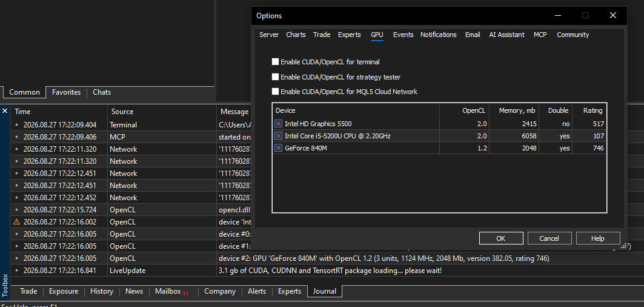The height and width of the screenshot is (307, 644).
Task: Click the Device column header
Action: coord(356,110)
